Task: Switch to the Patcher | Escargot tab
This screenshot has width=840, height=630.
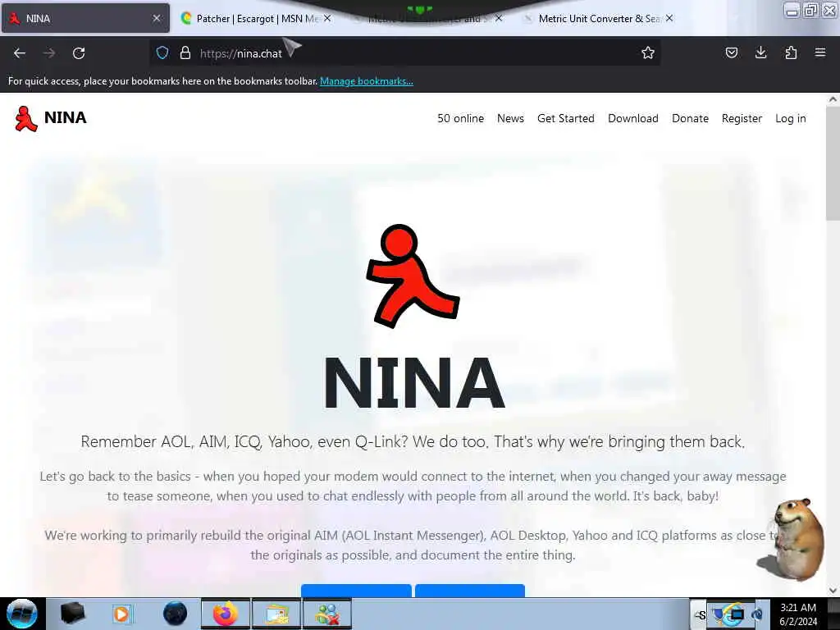Action: [257, 18]
